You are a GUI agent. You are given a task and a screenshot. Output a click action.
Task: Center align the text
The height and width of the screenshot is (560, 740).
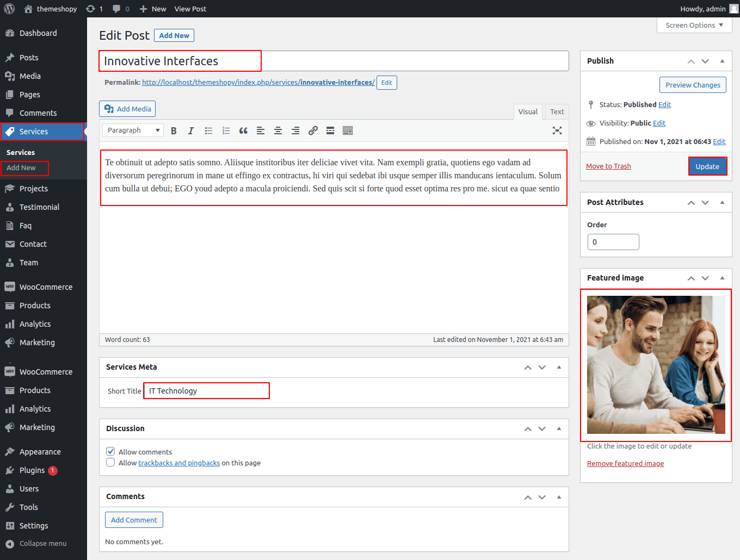[x=278, y=130]
